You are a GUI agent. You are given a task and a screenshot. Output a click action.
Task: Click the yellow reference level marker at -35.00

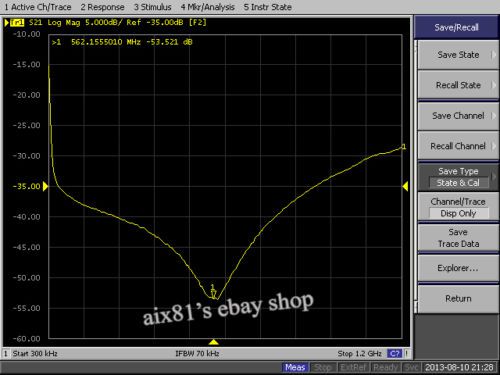[x=46, y=186]
